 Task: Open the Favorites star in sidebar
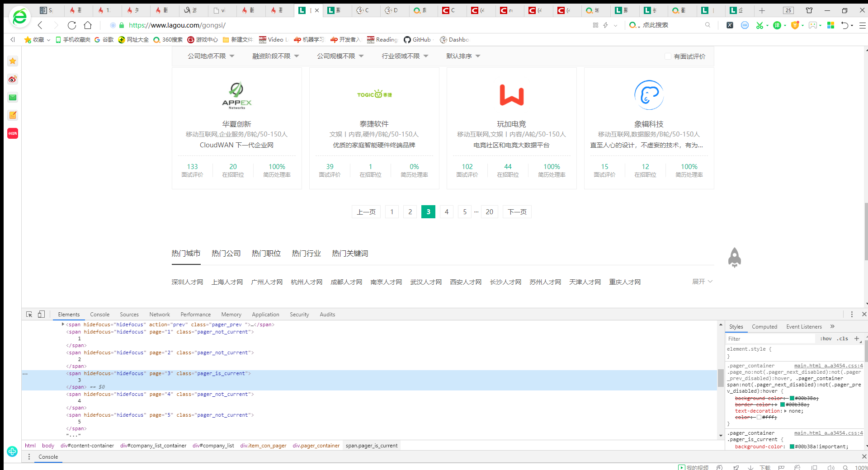(x=13, y=61)
